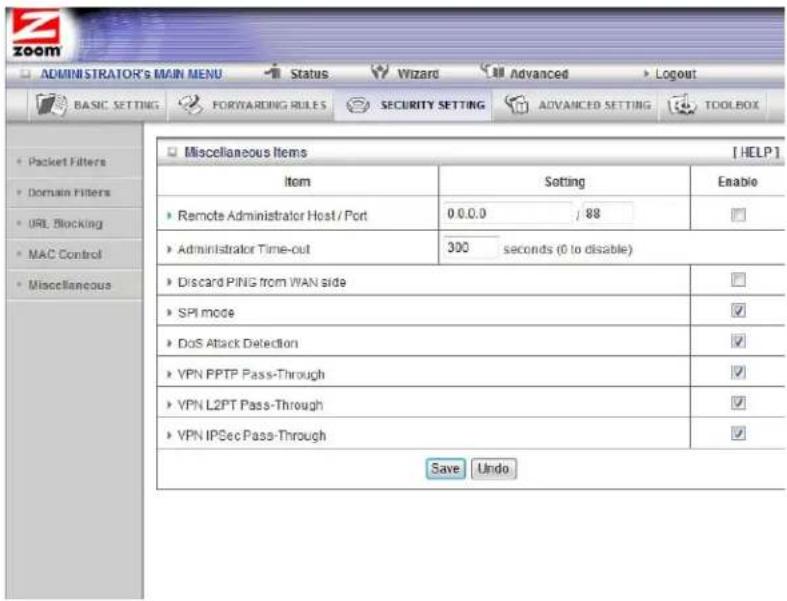Open the Toolbox tab
Screen dimensions: 787x601
(x=713, y=105)
